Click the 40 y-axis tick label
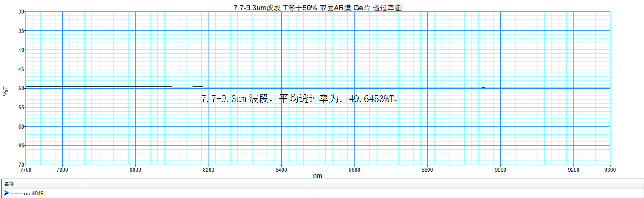The width and height of the screenshot is (644, 198). coord(21,50)
